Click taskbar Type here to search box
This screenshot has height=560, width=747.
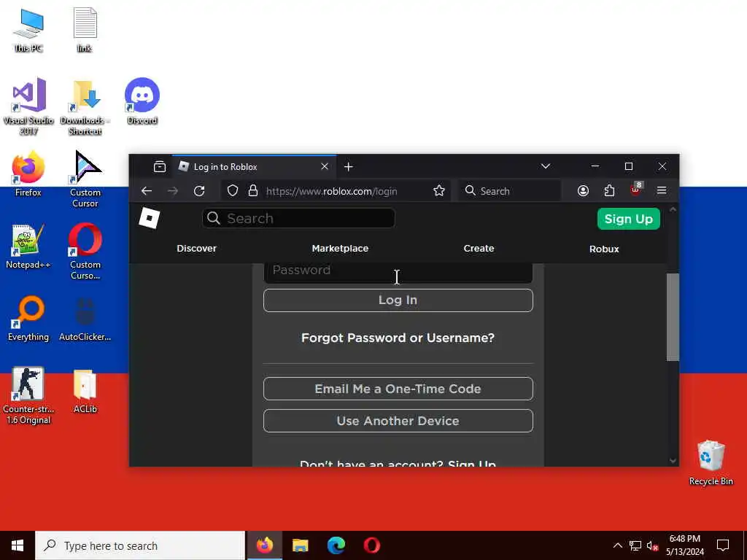pos(140,545)
